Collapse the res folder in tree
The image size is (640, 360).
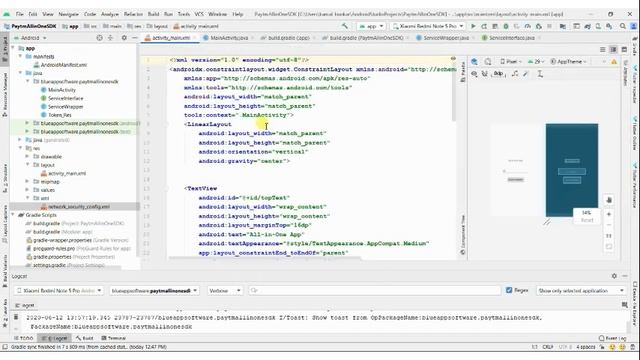pyautogui.click(x=20, y=148)
